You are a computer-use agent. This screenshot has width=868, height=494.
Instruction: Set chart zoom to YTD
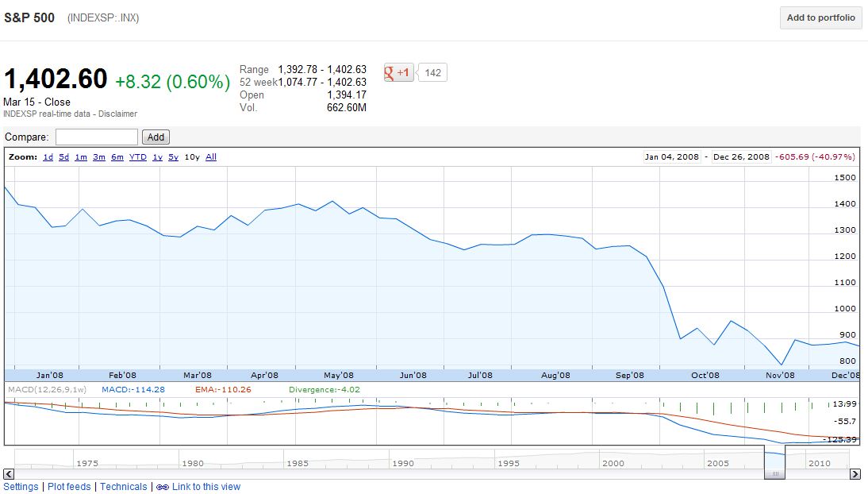click(138, 157)
